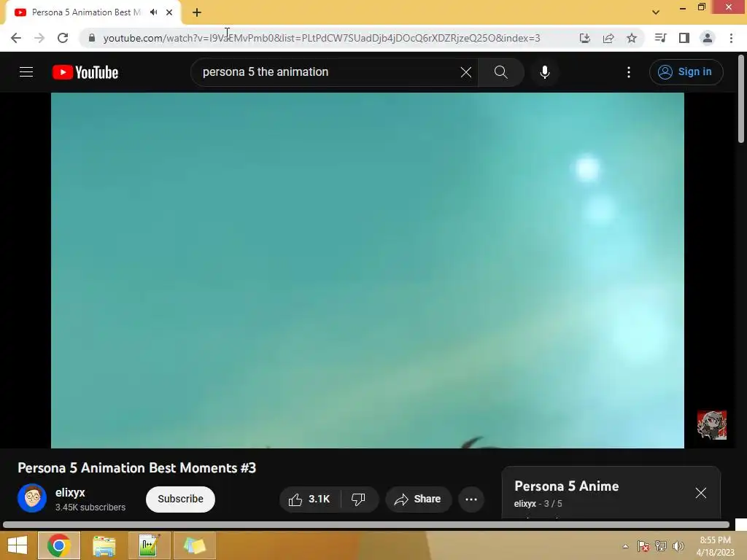
Task: Go to the YouTube home logo
Action: (85, 72)
